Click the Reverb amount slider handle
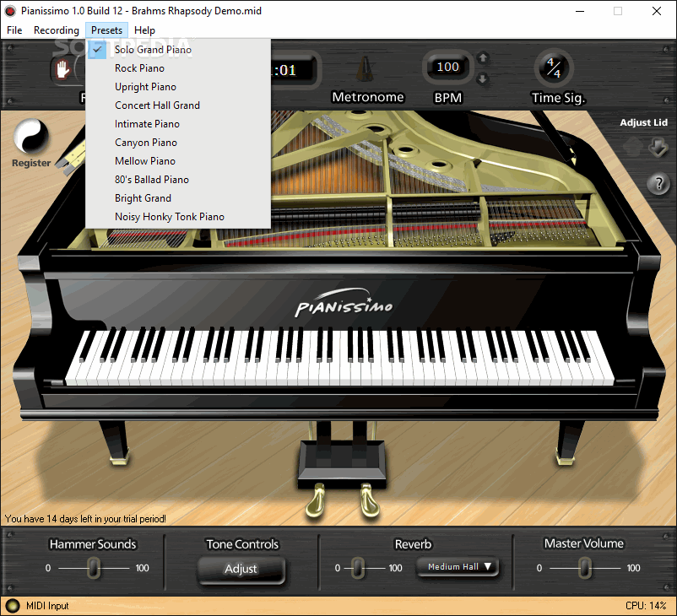677x616 pixels. 358,568
